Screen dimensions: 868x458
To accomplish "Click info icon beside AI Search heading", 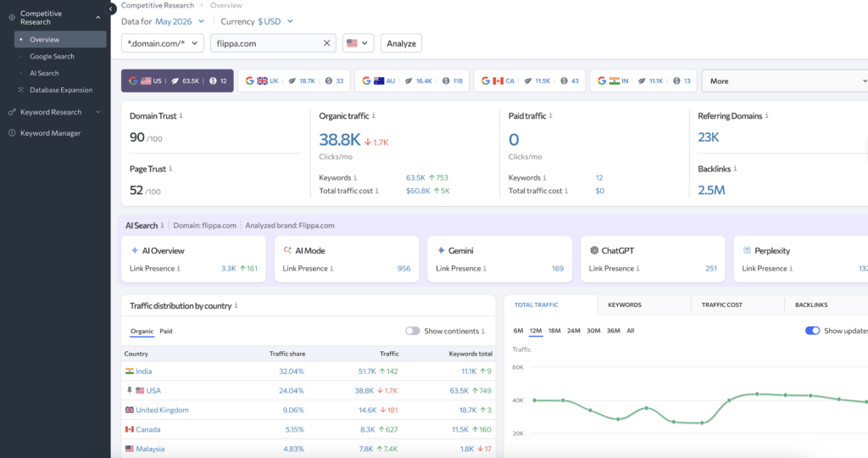I will click(162, 225).
